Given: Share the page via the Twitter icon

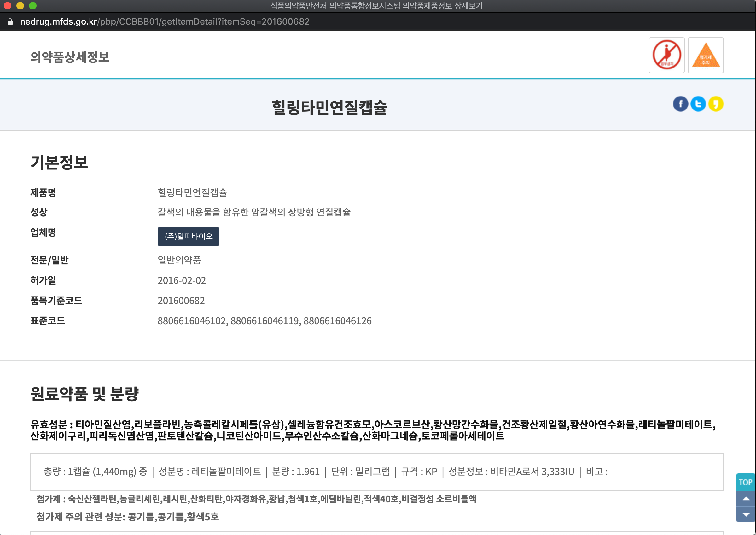Looking at the screenshot, I should click(x=698, y=104).
